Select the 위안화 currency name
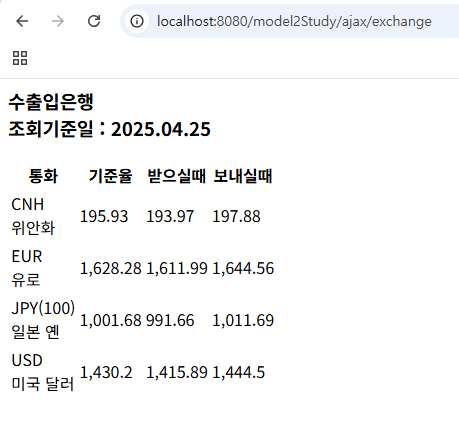Viewport: 459px width, 438px height. tap(33, 228)
